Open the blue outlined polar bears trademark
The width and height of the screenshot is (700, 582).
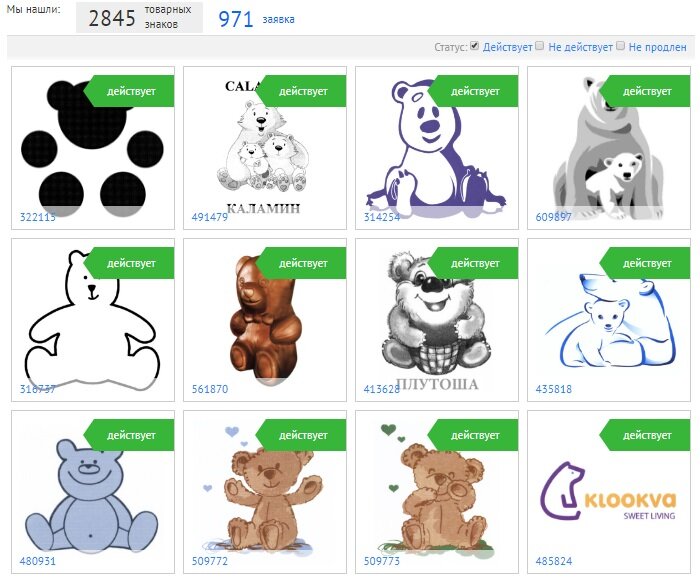point(609,320)
